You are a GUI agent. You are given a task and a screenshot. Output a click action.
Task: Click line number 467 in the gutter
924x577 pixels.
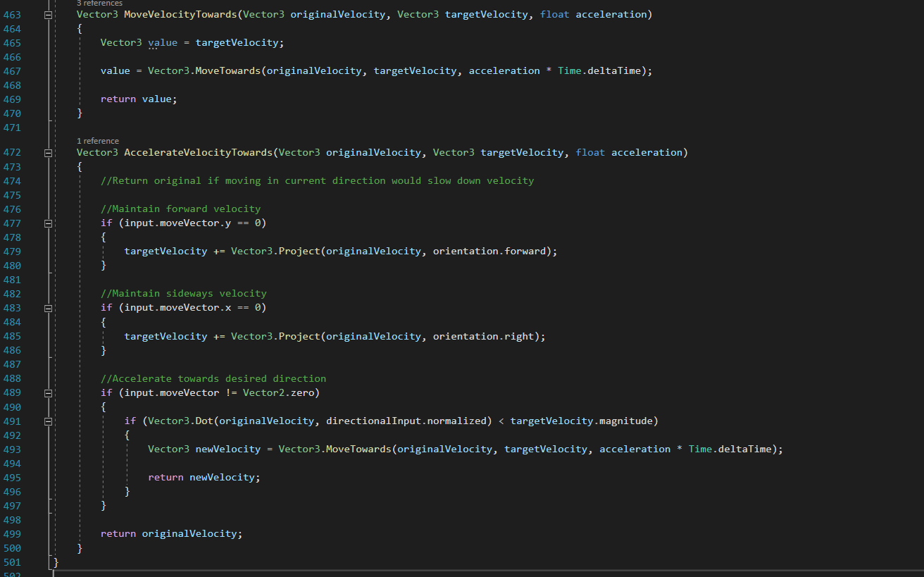click(13, 71)
